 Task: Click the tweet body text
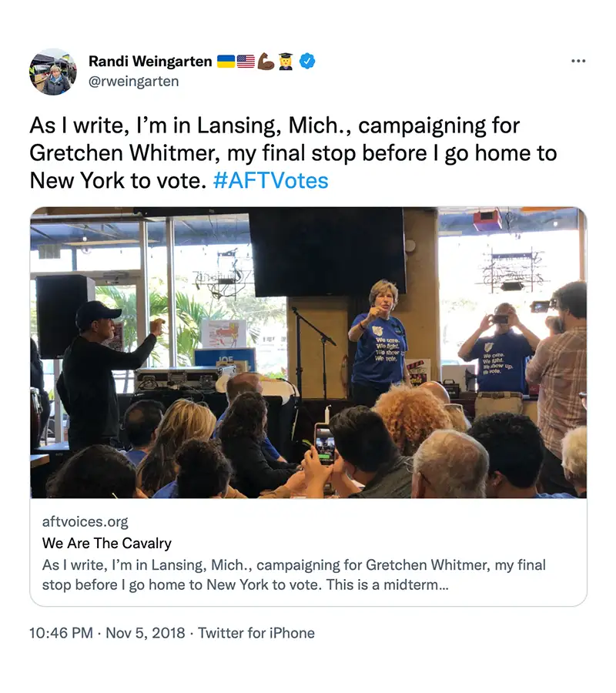click(293, 153)
